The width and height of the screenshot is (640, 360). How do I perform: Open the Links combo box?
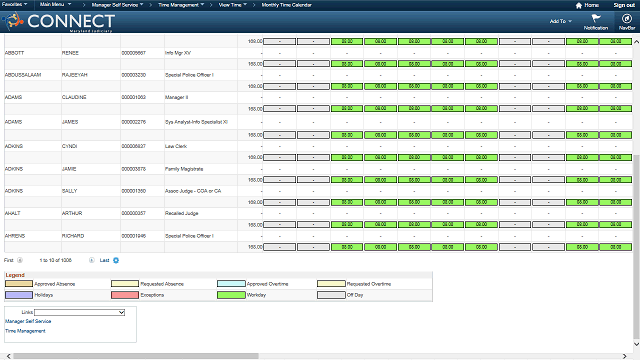point(80,312)
